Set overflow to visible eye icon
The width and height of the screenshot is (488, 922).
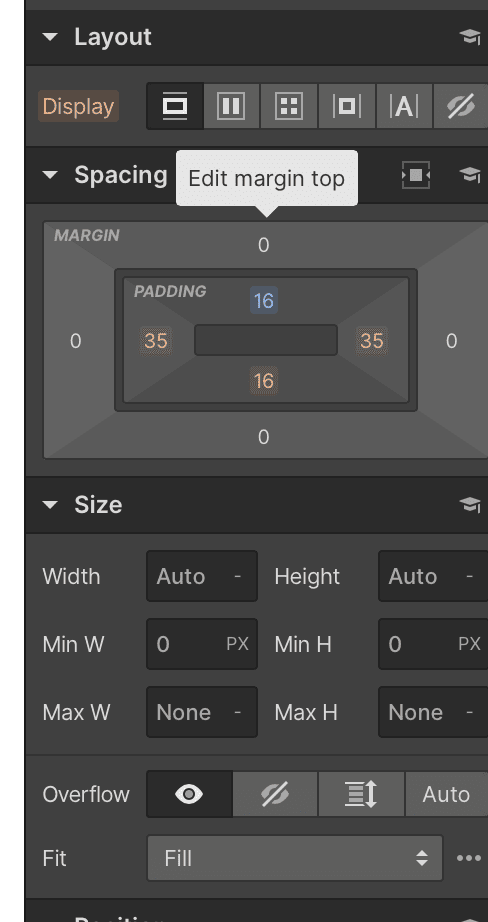[189, 794]
